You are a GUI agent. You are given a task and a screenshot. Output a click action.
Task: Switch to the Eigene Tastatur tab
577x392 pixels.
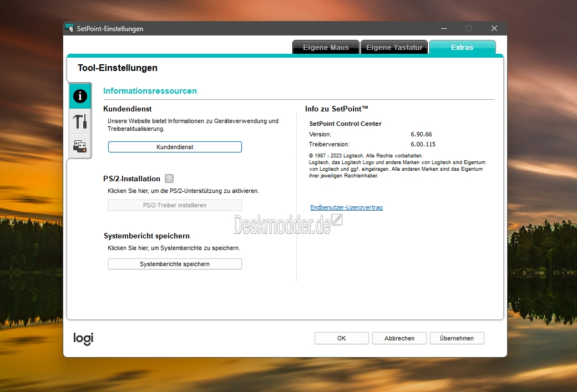pos(394,48)
